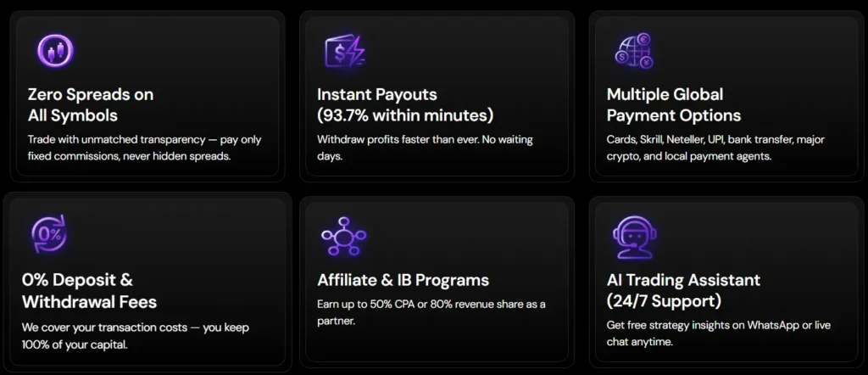Viewport: 868px width, 375px height.
Task: Click the (24/7 Support) subtitle
Action: (x=664, y=300)
